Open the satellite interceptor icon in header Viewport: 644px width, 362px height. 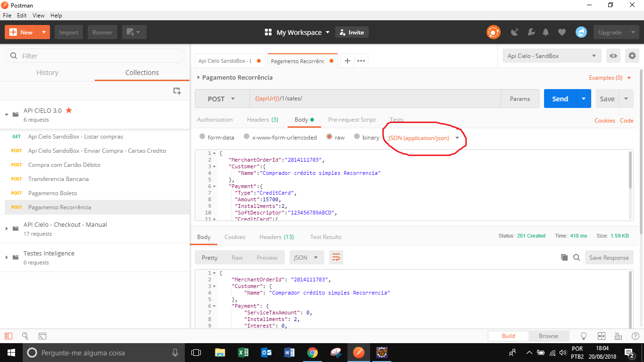(515, 32)
